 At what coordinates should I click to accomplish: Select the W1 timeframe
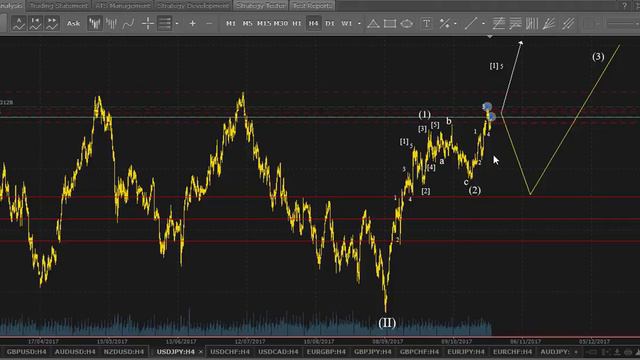click(x=347, y=24)
